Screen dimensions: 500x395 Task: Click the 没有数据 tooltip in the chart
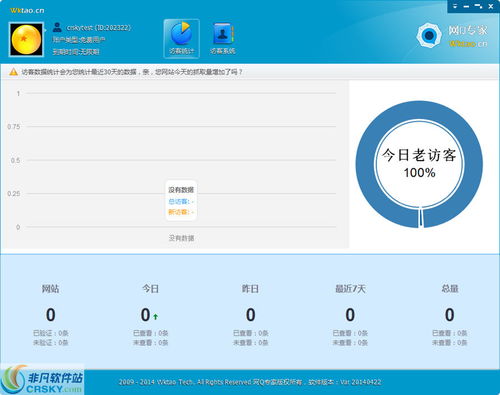[181, 201]
